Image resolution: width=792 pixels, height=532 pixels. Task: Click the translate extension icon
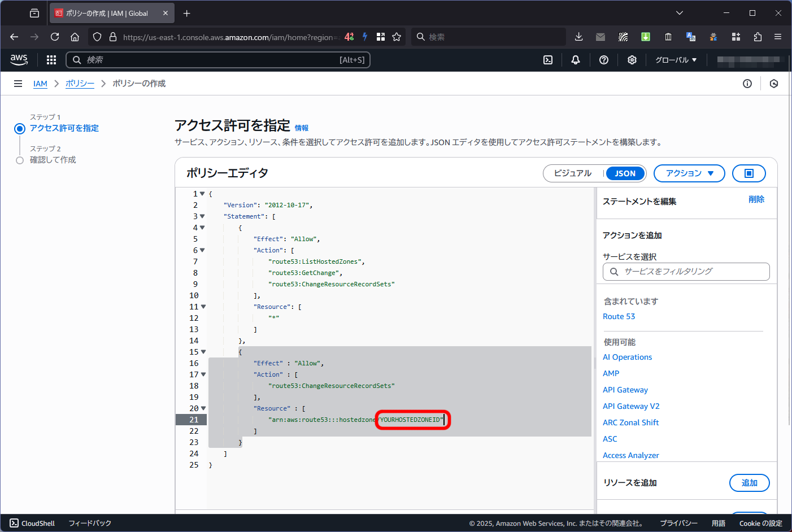point(691,37)
